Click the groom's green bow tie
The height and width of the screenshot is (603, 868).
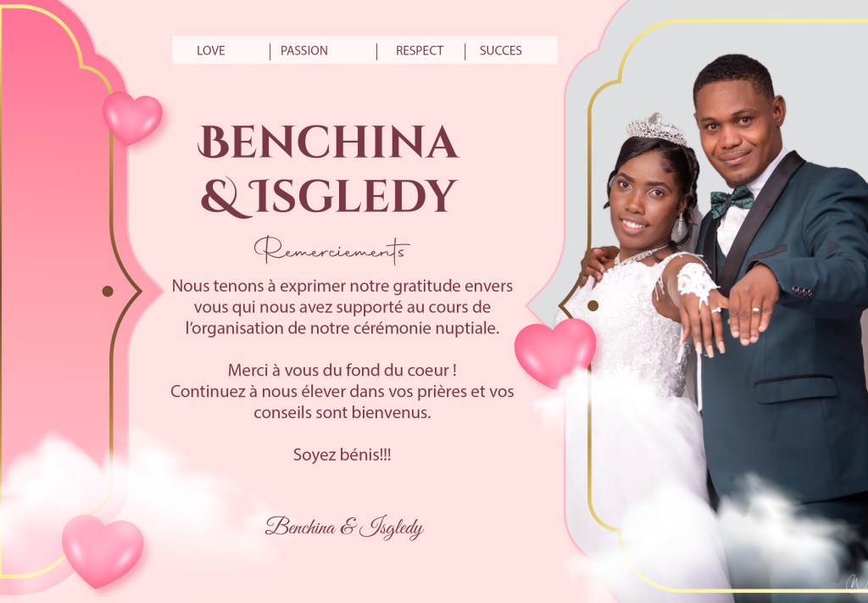click(732, 202)
